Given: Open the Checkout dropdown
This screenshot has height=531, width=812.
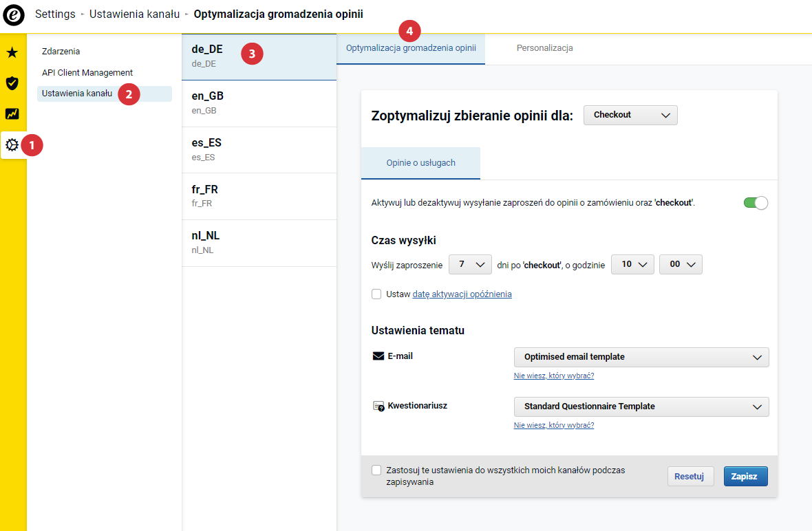Looking at the screenshot, I should click(630, 115).
